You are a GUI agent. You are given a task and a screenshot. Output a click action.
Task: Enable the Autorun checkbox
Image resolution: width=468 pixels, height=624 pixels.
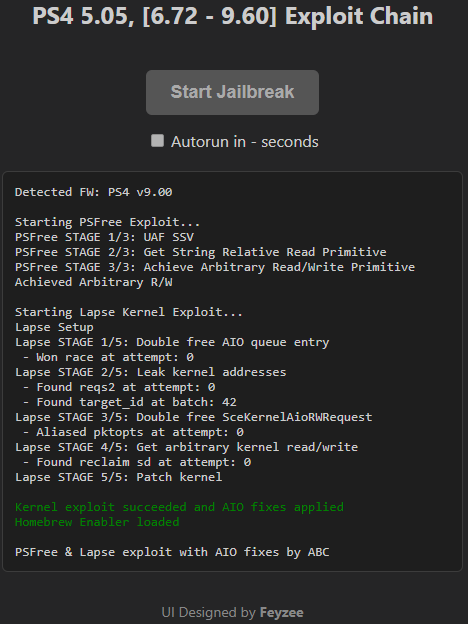click(157, 140)
